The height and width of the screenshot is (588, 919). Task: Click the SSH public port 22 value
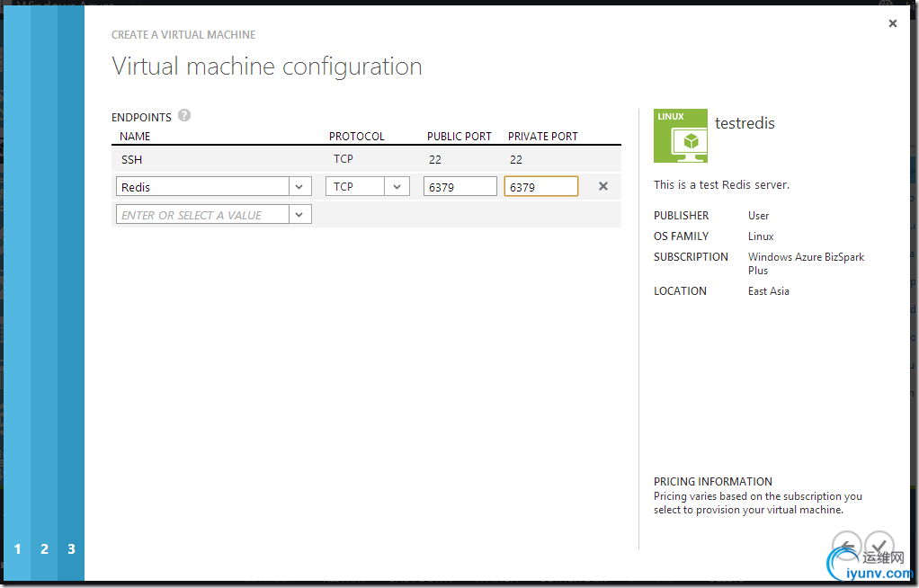click(x=435, y=159)
